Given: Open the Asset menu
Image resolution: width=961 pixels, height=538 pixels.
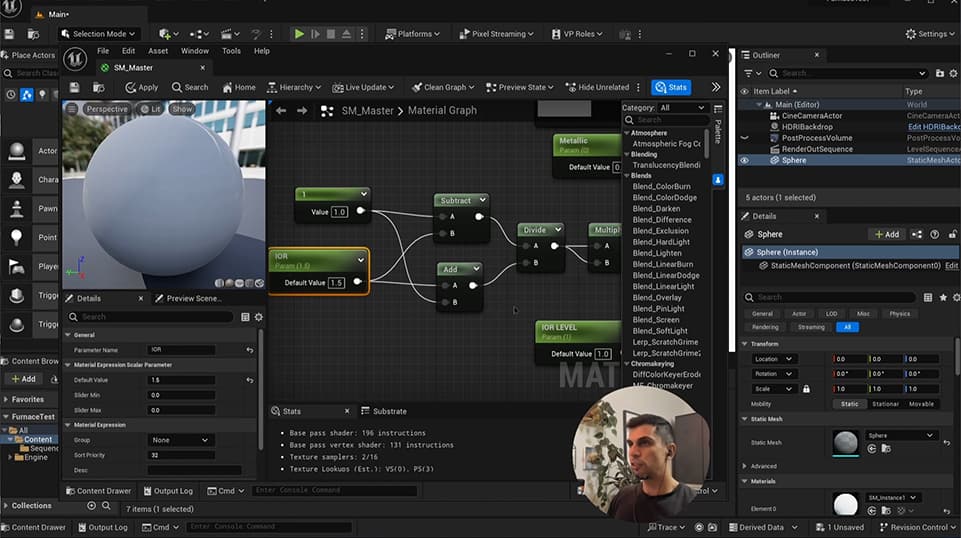Looking at the screenshot, I should (x=158, y=51).
